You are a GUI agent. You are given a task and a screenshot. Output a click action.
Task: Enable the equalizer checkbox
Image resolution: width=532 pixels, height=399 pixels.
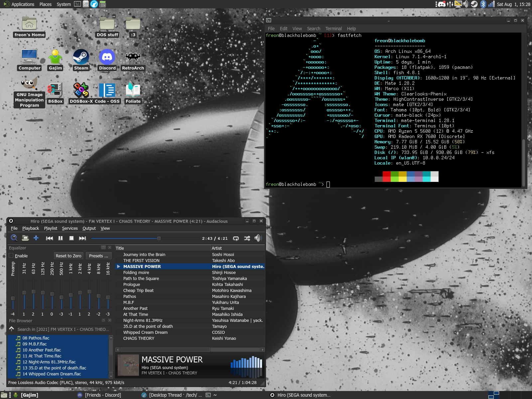(x=11, y=256)
